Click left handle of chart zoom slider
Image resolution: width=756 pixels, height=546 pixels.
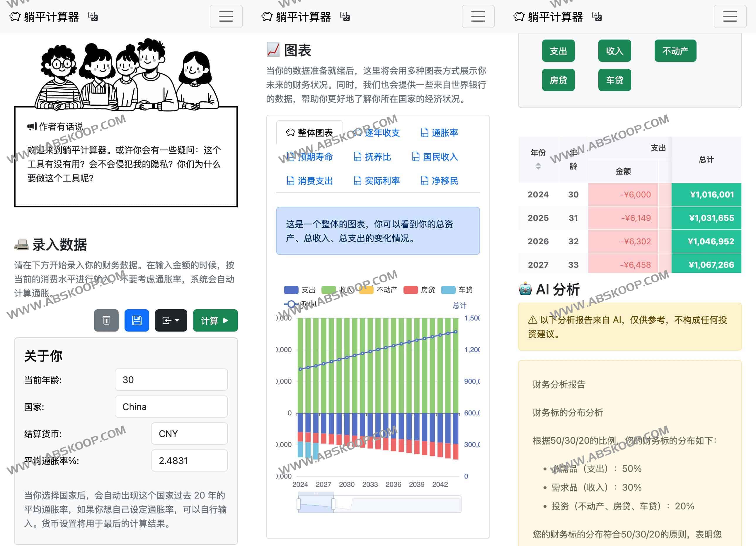[x=299, y=504]
